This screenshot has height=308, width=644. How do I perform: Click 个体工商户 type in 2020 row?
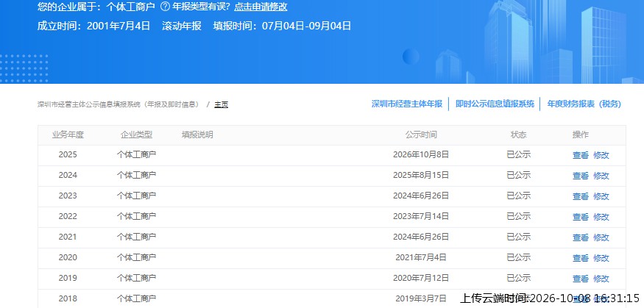click(136, 257)
